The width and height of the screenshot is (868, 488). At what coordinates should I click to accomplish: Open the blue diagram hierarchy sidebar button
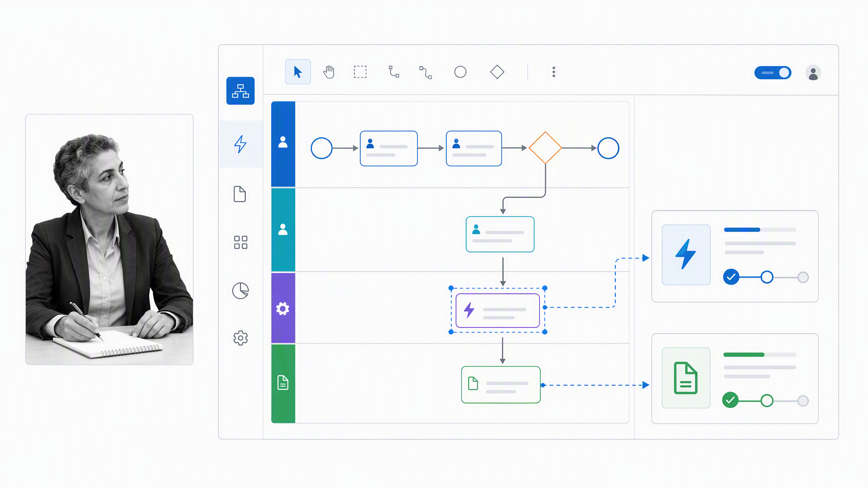coord(240,91)
